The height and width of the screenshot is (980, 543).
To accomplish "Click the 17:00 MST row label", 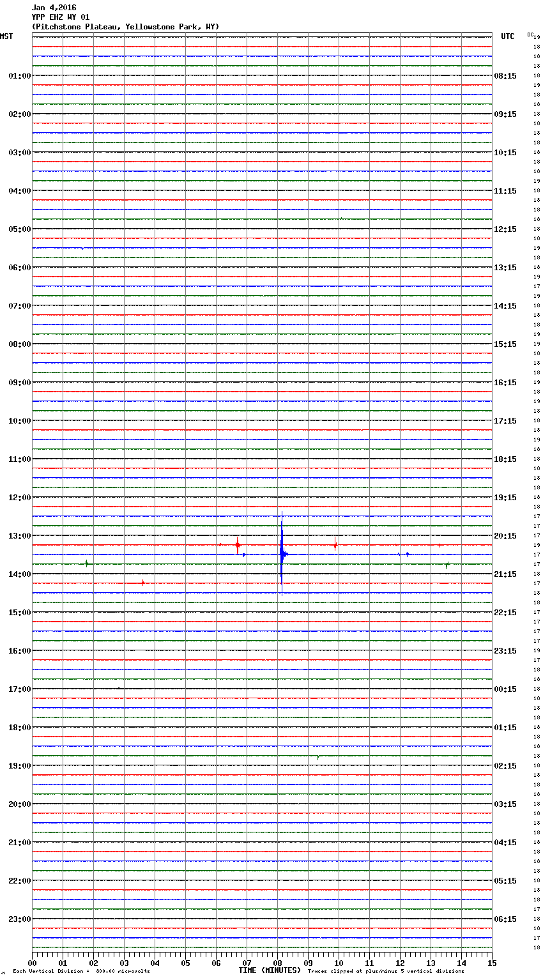I will point(20,689).
